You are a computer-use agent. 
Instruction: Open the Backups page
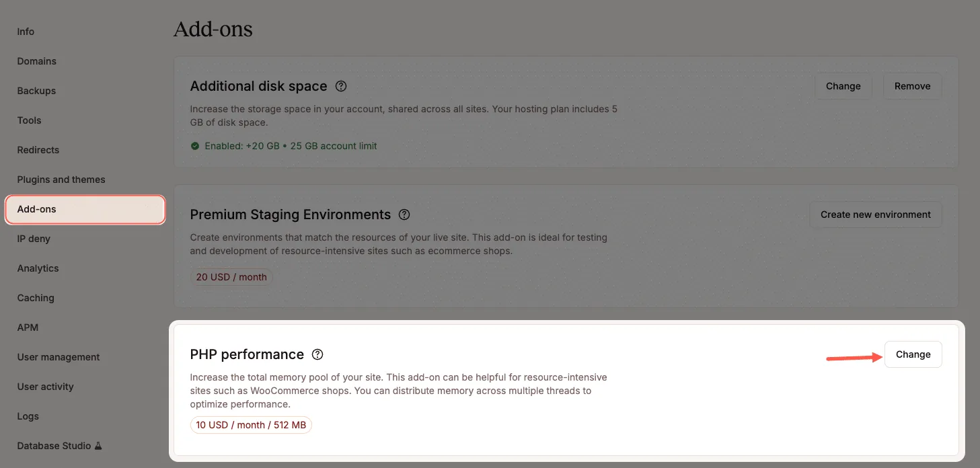pos(36,91)
